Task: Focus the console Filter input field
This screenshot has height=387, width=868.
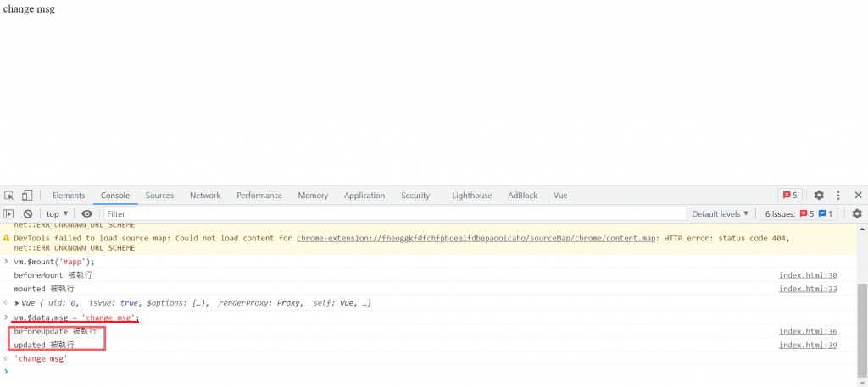Action: point(395,214)
